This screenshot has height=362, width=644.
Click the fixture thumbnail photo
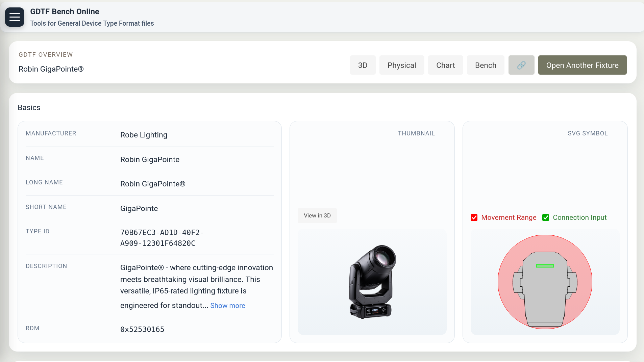[x=372, y=282]
